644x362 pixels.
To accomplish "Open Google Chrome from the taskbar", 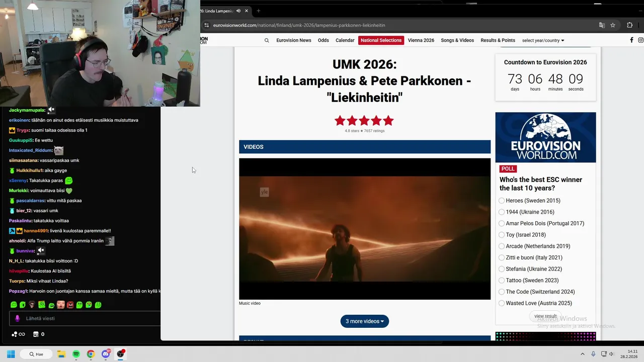I will point(91,354).
